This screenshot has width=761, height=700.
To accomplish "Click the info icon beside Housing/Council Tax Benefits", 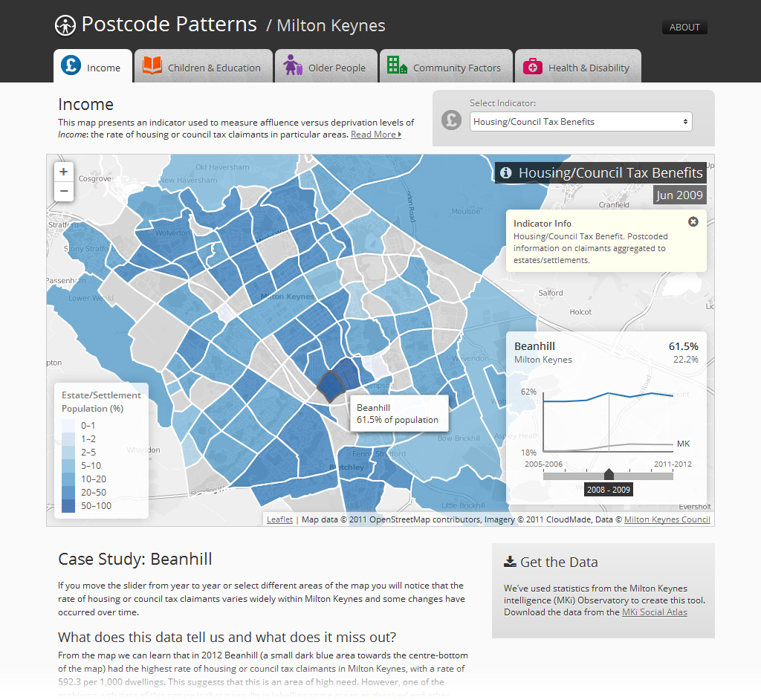I will tap(505, 173).
